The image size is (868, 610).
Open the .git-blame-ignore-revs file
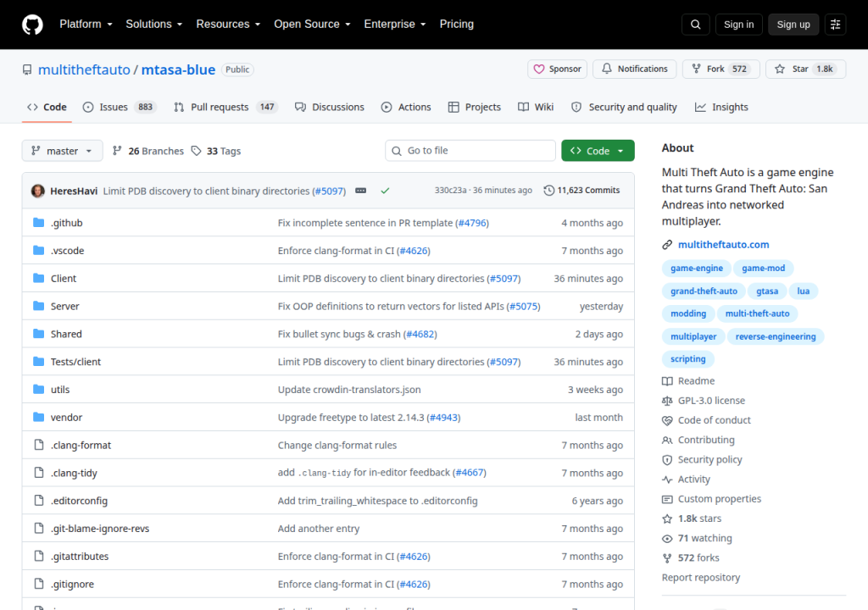(100, 528)
